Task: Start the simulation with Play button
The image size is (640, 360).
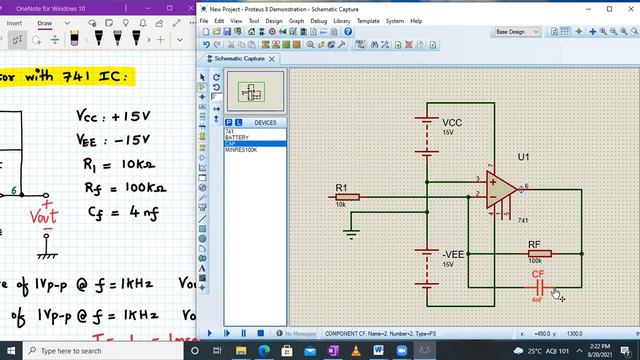Action: tap(209, 333)
